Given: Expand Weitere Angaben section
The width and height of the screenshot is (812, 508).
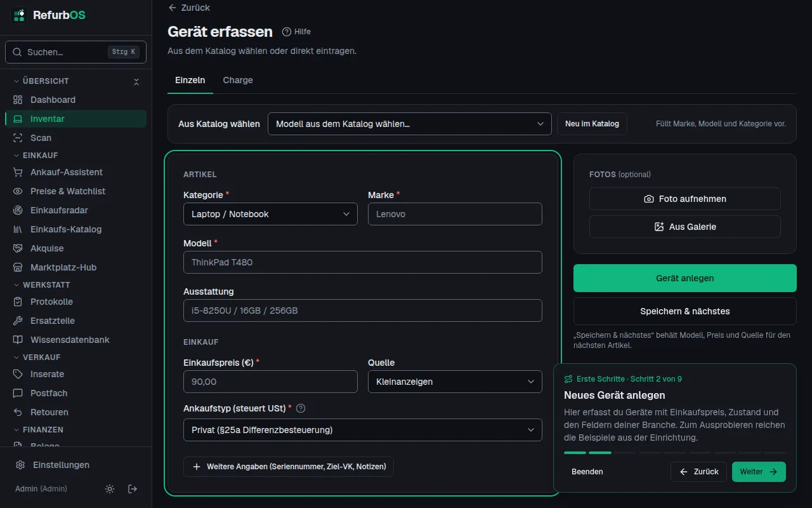Looking at the screenshot, I should (289, 467).
